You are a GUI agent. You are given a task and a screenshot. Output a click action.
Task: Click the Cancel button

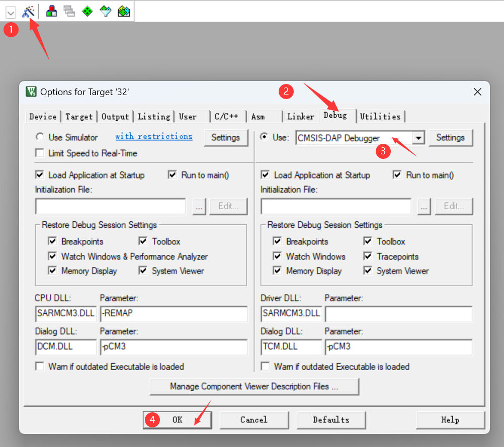point(254,420)
